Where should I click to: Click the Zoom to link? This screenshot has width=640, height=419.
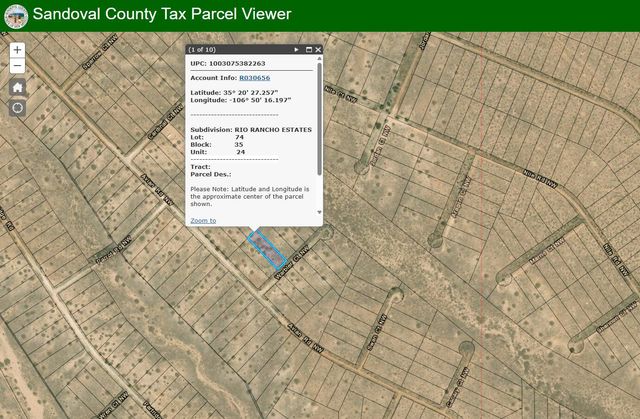[x=203, y=220]
